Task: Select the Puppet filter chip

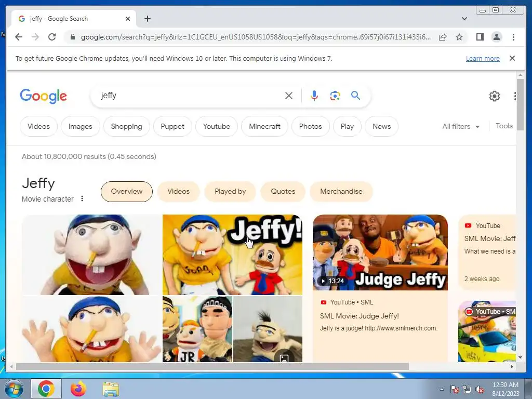Action: [172, 126]
